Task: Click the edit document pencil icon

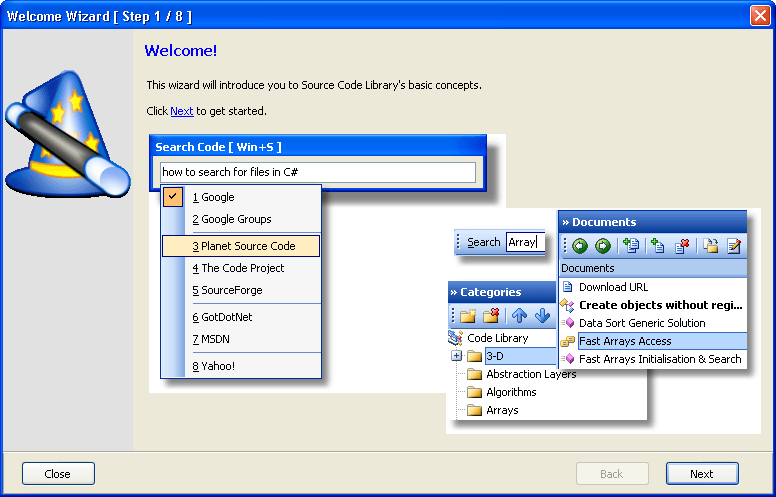Action: pos(733,246)
